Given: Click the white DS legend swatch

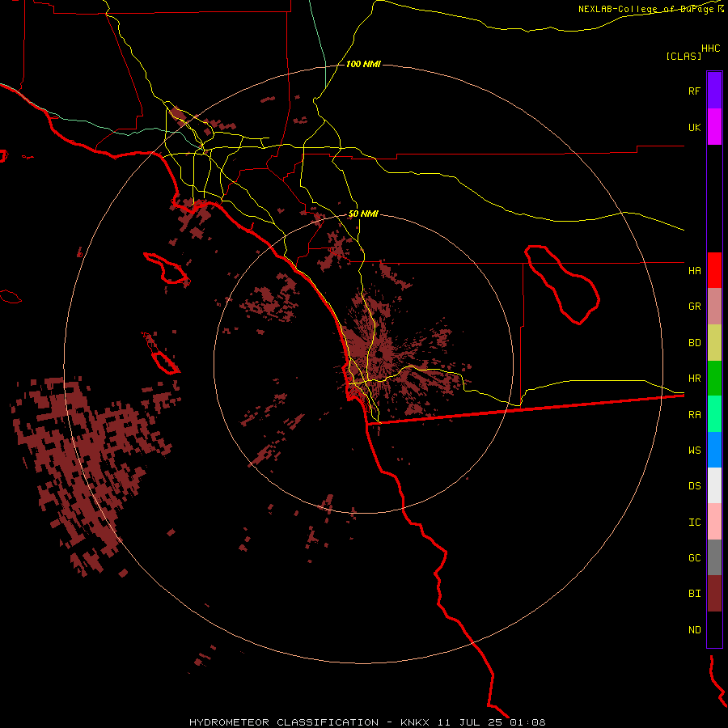Looking at the screenshot, I should pyautogui.click(x=714, y=485).
